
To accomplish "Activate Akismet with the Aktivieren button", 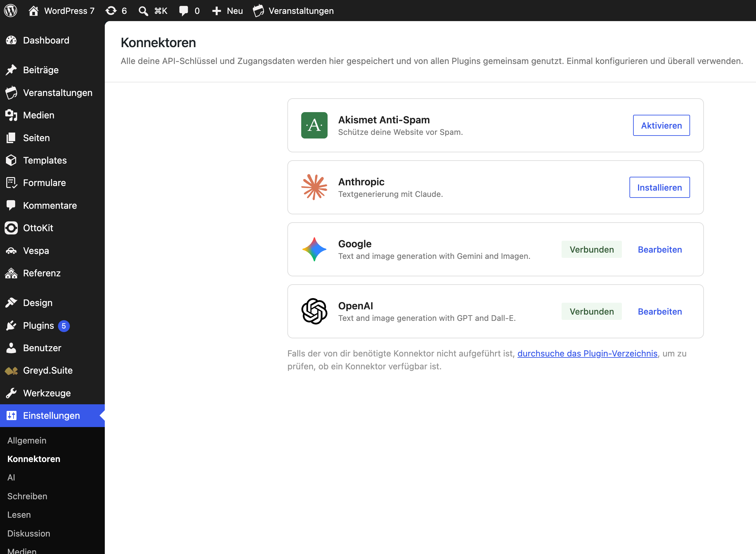I will (661, 125).
